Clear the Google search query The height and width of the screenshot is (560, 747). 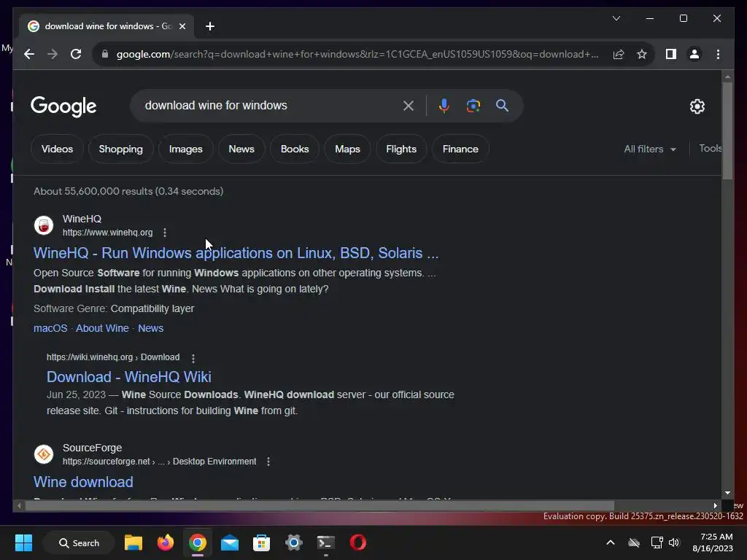pyautogui.click(x=409, y=106)
